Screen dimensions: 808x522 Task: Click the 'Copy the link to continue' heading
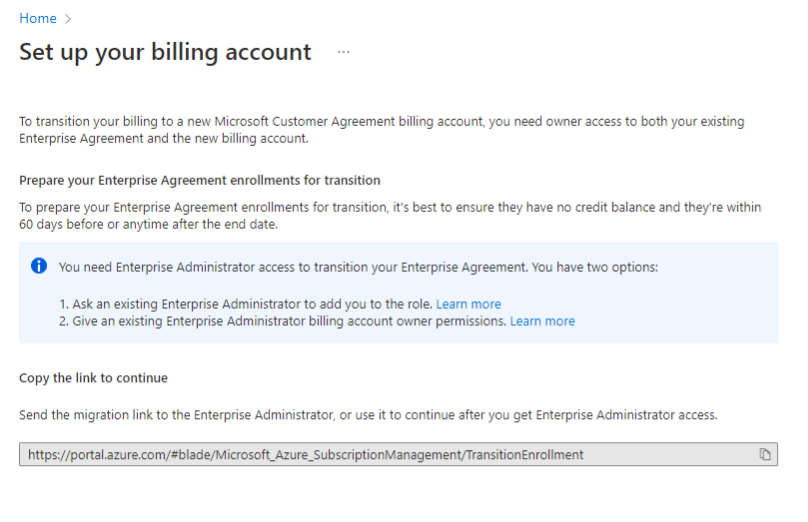93,378
